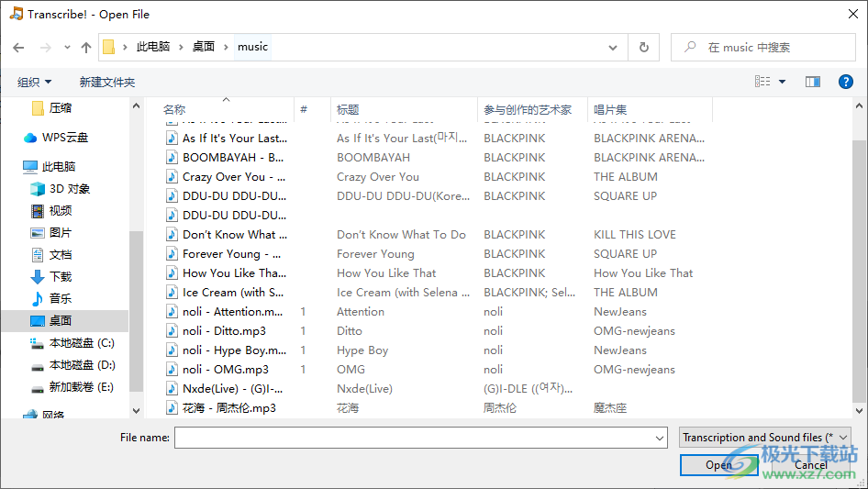Open 视频 folder in sidebar

61,210
